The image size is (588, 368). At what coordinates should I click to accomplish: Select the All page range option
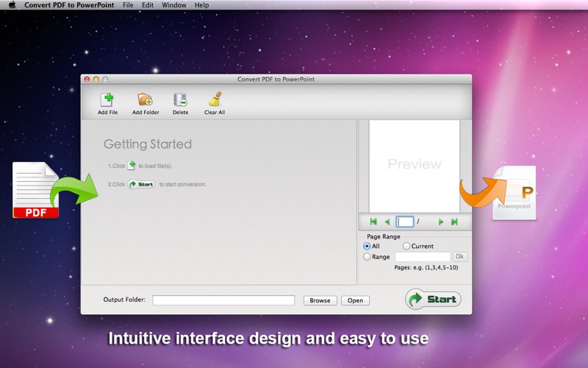pos(367,246)
